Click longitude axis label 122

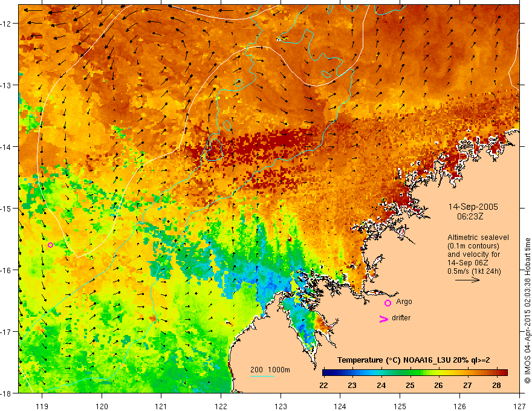coord(221,406)
